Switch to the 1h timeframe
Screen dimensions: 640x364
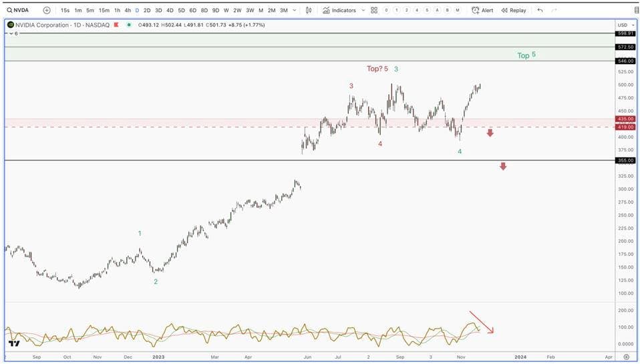tap(117, 10)
